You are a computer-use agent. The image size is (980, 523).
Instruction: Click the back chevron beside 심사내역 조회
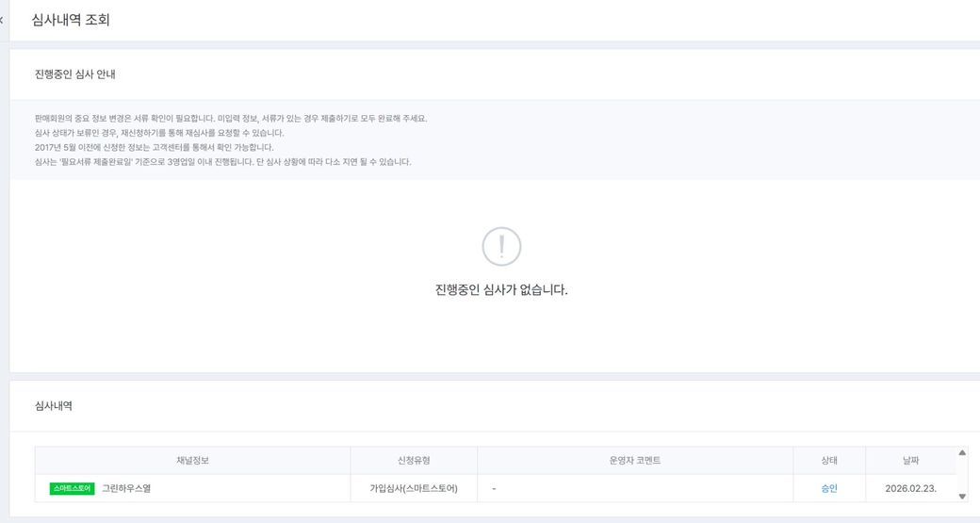click(2, 20)
